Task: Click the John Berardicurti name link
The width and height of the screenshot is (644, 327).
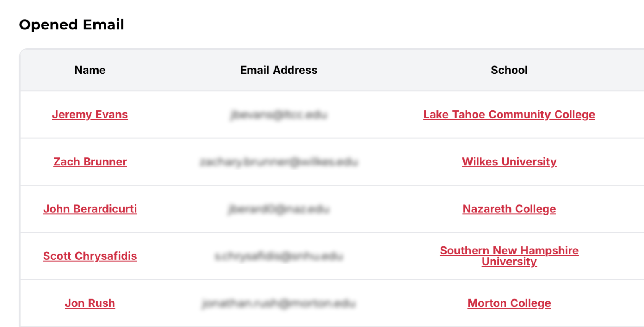Action: (90, 209)
